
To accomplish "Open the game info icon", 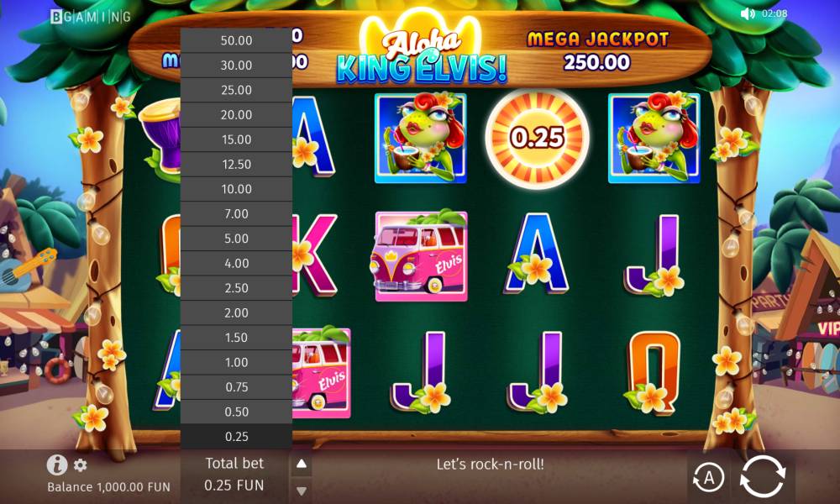I will click(57, 465).
